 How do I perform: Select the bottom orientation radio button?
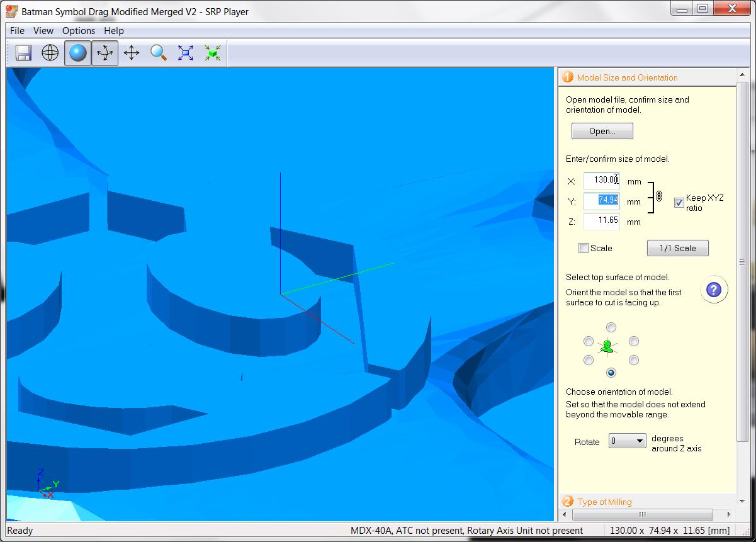click(x=611, y=373)
